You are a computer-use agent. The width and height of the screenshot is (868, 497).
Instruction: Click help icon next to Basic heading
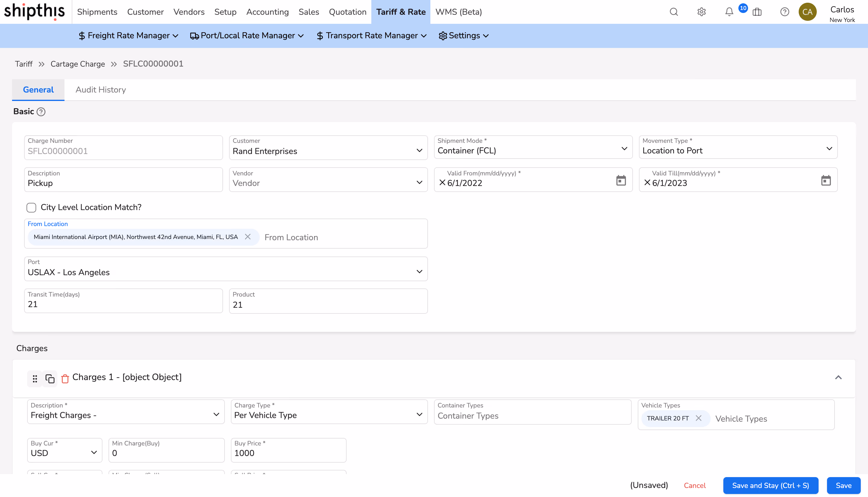click(x=41, y=112)
